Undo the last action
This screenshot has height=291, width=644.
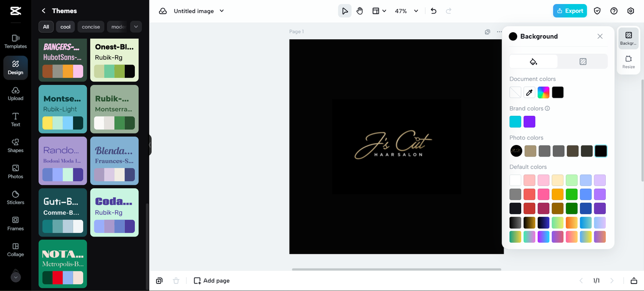click(x=434, y=11)
